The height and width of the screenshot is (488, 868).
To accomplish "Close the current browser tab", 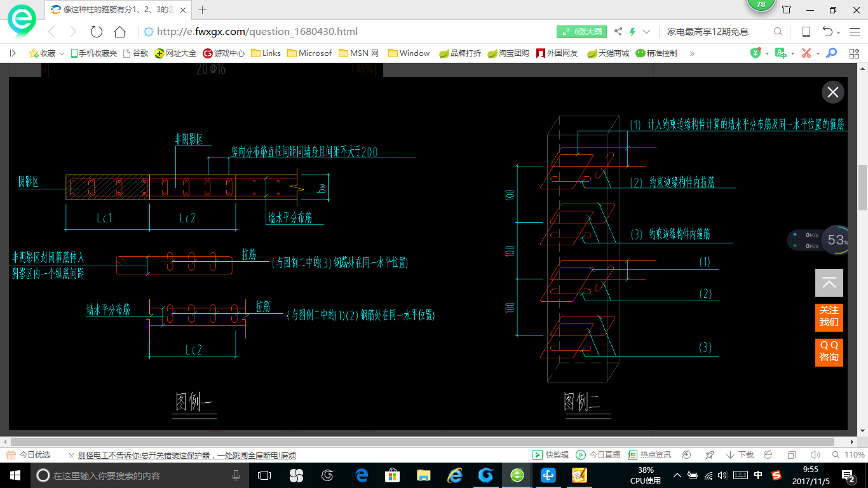I will (182, 10).
